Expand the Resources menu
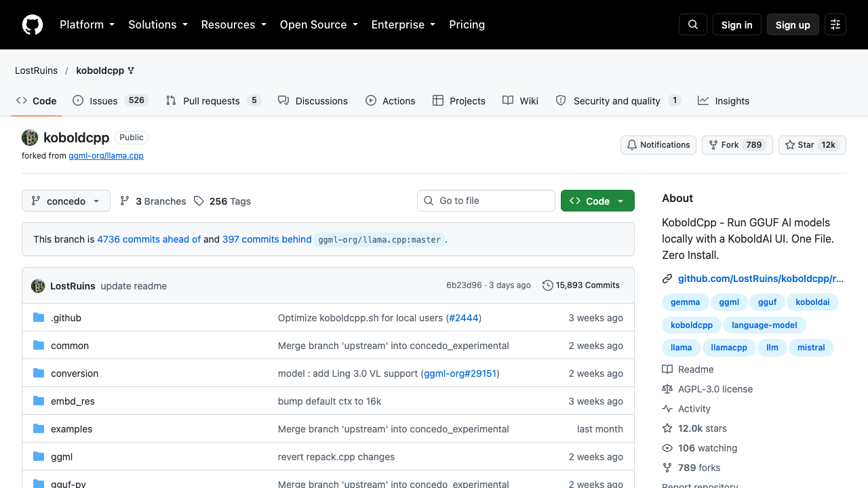The width and height of the screenshot is (868, 488). [233, 24]
